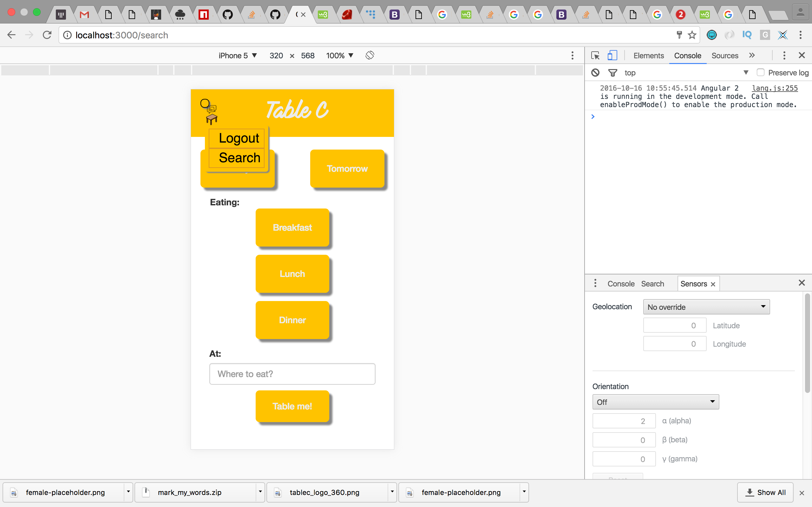The image size is (812, 507).
Task: Click the Where to eat input field
Action: [292, 374]
